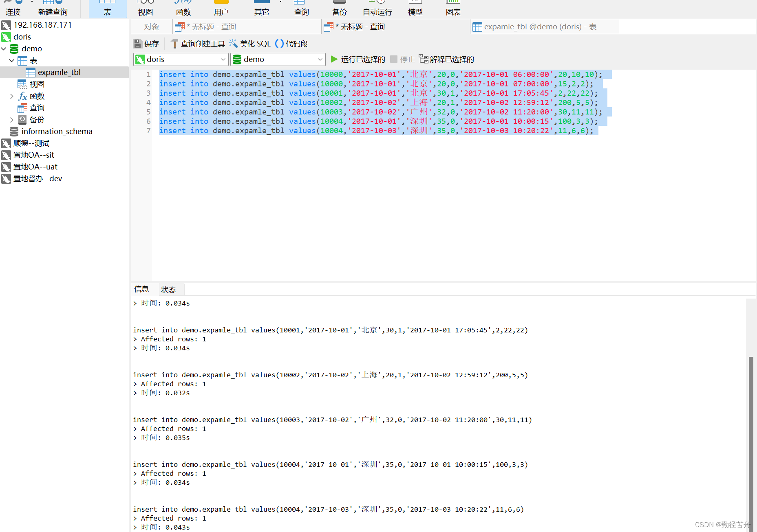
Task: Switch to the 对象 (Objects) tab
Action: [x=152, y=27]
